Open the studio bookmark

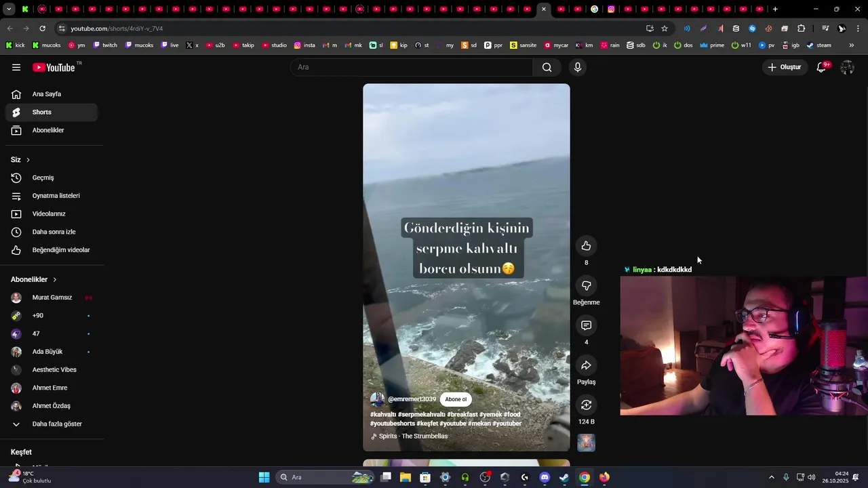coord(274,45)
